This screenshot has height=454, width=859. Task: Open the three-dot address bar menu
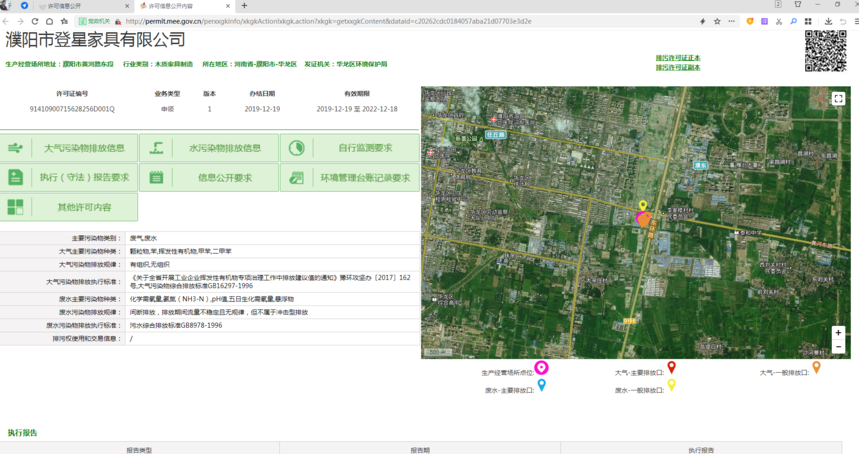(731, 21)
